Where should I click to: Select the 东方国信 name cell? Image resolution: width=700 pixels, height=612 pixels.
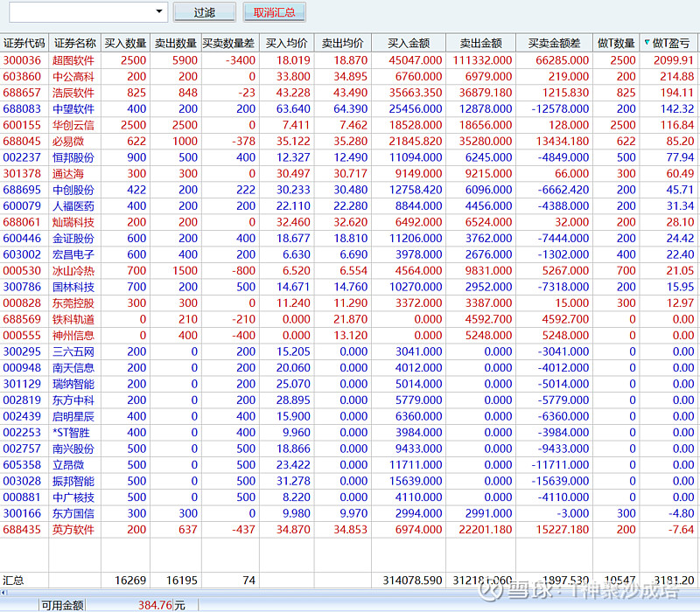[73, 513]
